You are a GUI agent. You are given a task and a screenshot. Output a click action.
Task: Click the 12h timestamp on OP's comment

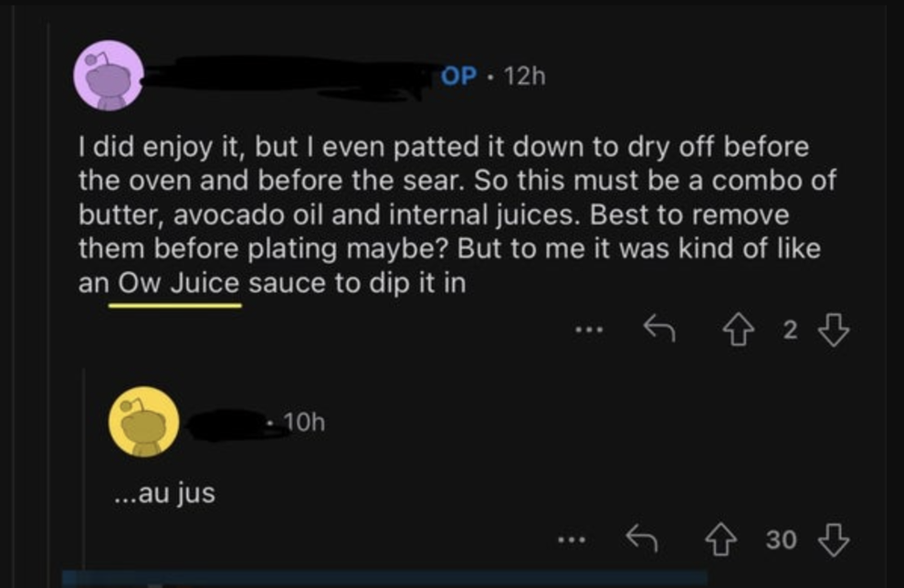[x=523, y=77]
